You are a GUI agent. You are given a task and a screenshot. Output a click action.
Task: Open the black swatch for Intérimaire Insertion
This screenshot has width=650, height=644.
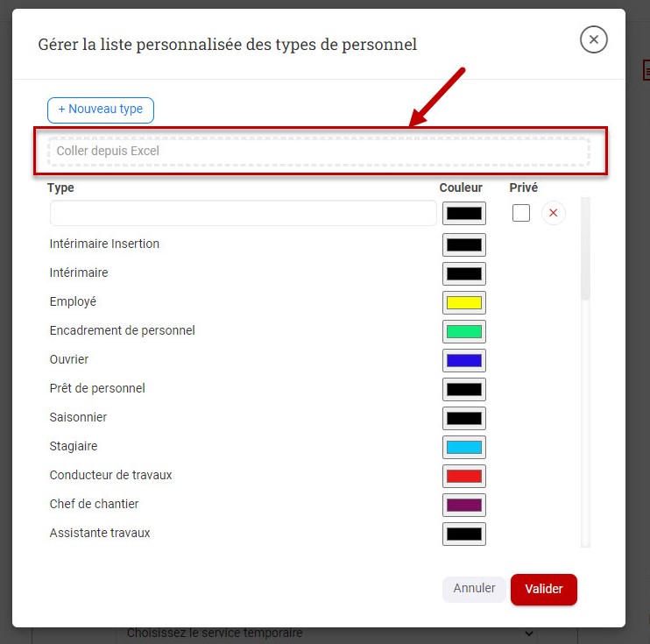point(464,244)
